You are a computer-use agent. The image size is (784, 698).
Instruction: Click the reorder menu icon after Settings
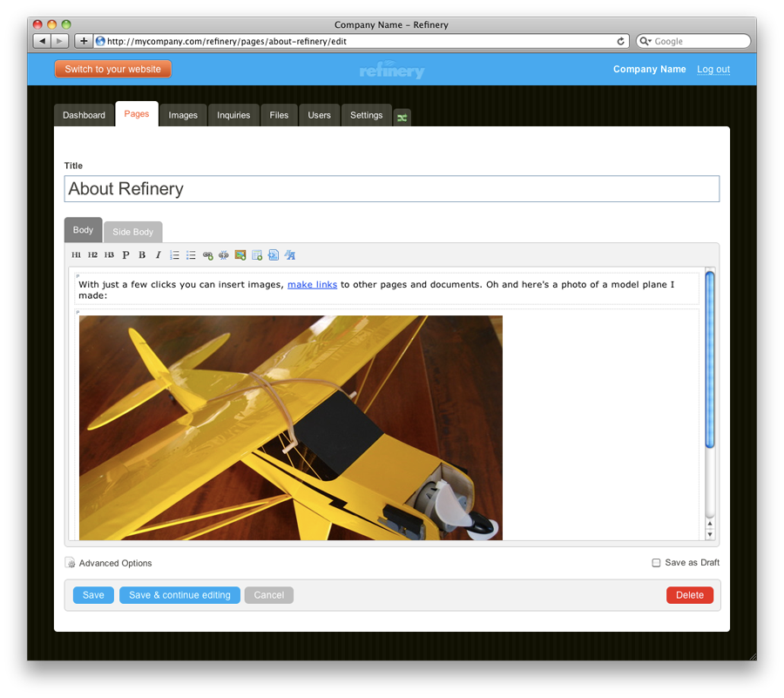(x=402, y=117)
